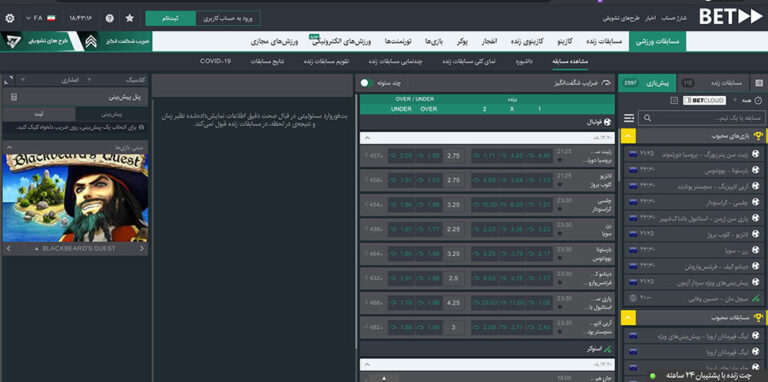Click the snooker icon in the اسنوکر section header
Screen dimensions: 768x382
[x=608, y=349]
